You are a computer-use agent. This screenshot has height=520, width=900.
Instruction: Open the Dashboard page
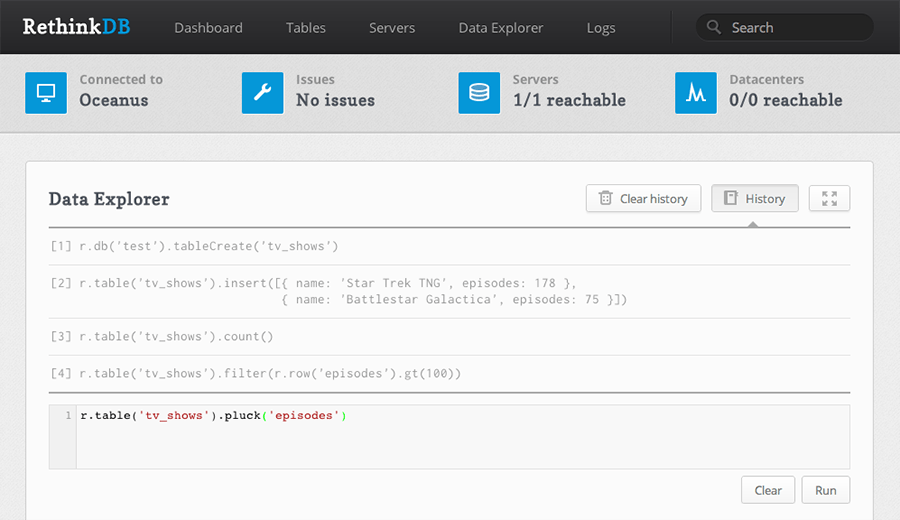pos(208,28)
